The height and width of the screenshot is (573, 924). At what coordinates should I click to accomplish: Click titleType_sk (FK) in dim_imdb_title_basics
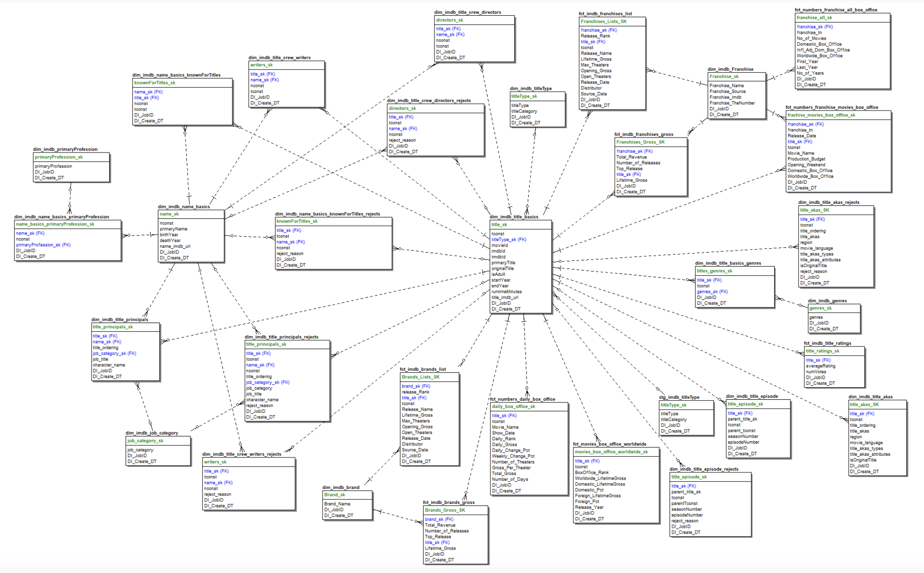[508, 240]
